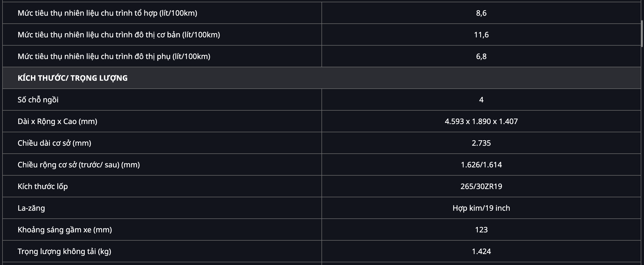This screenshot has width=644, height=265.
Task: Select the Hợp kim/19 inch value
Action: coord(481,208)
